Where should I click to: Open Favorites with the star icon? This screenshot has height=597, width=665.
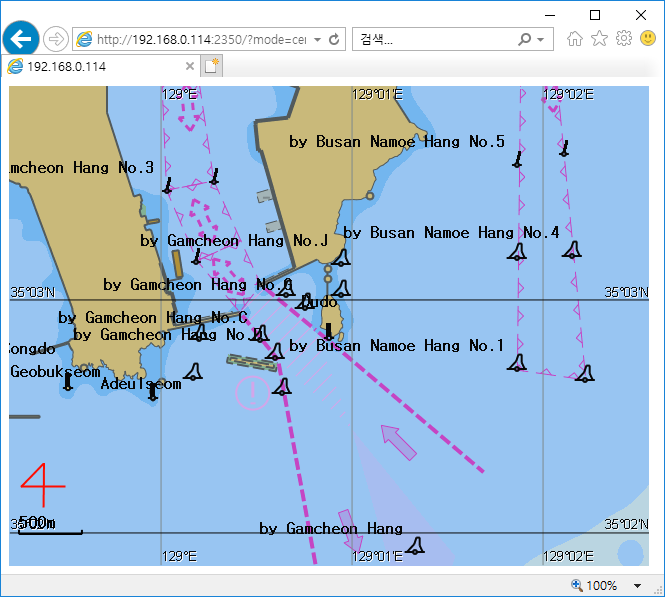pos(599,39)
